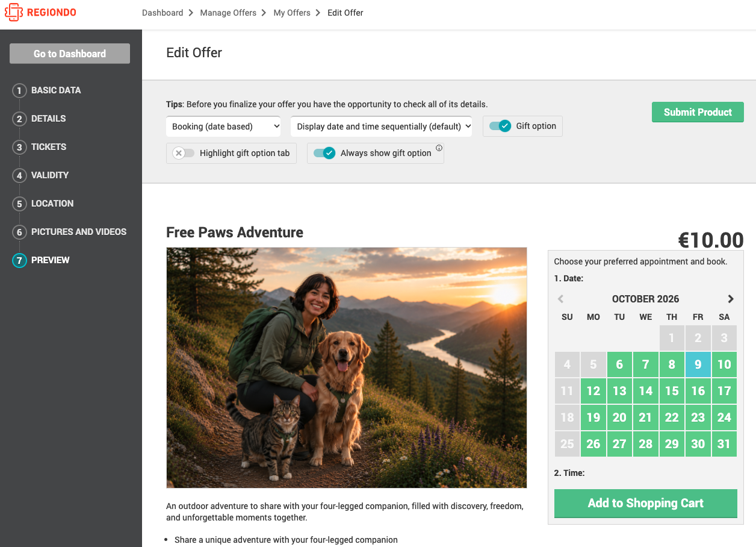Enable Highlight gift option tab switch

pyautogui.click(x=184, y=153)
